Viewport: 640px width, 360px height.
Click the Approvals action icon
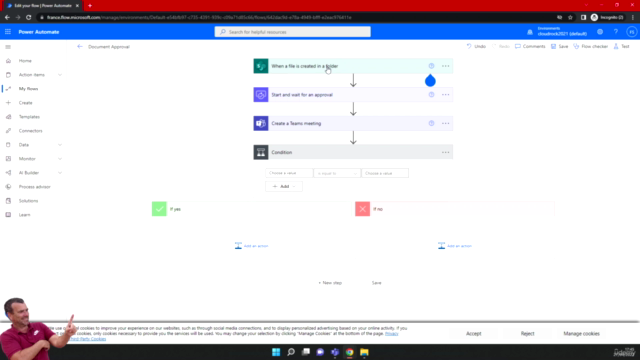(261, 95)
